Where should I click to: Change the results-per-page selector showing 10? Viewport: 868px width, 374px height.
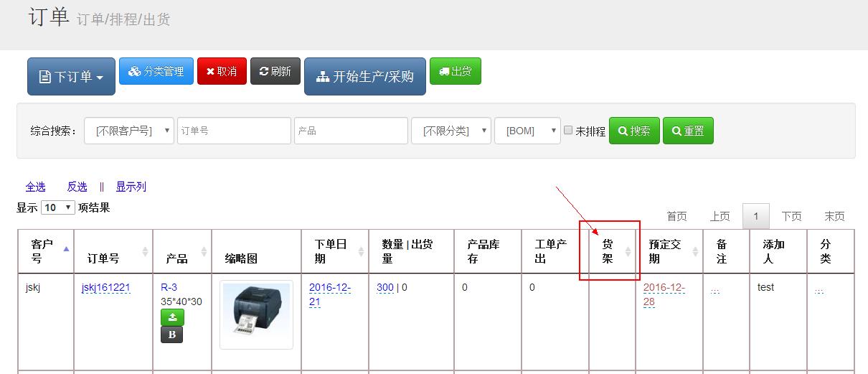(58, 207)
